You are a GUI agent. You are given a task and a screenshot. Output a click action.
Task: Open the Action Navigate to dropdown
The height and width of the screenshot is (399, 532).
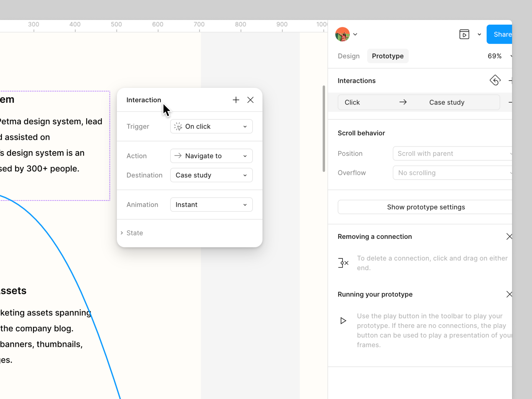click(x=211, y=156)
